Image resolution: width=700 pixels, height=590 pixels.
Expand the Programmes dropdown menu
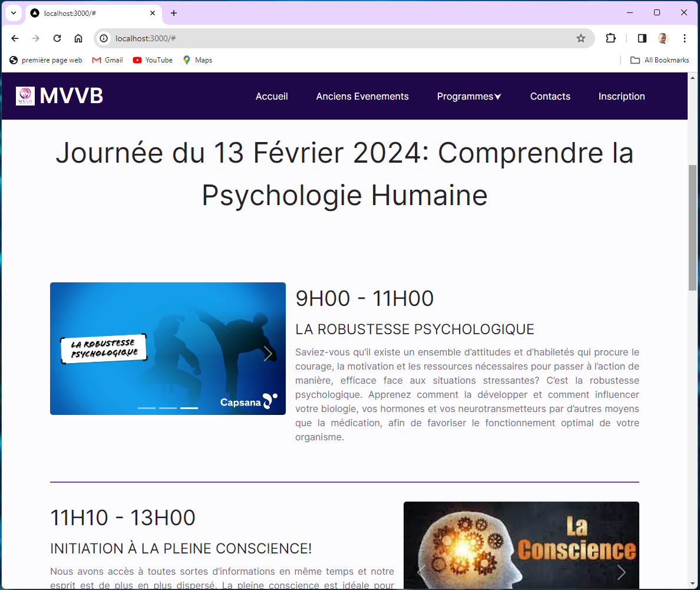469,96
